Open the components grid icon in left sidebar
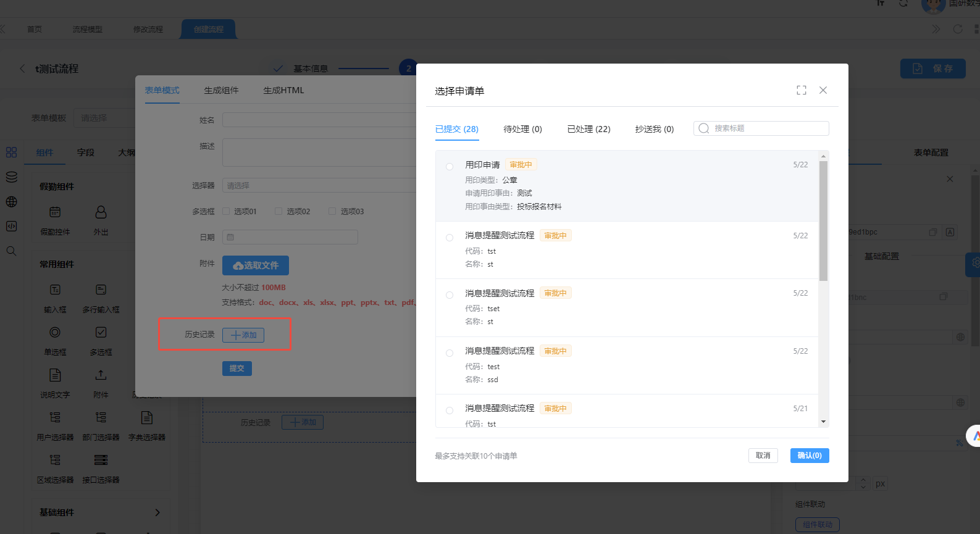 tap(11, 152)
